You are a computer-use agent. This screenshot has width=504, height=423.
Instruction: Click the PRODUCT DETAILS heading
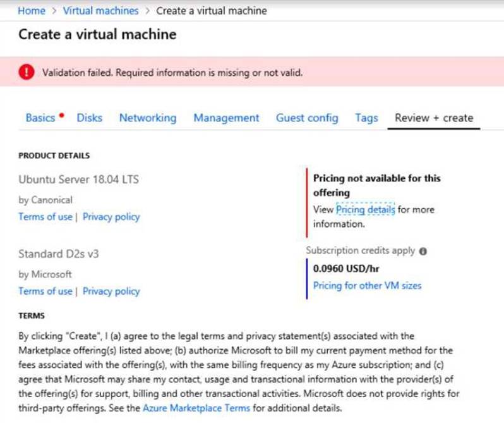pos(54,156)
